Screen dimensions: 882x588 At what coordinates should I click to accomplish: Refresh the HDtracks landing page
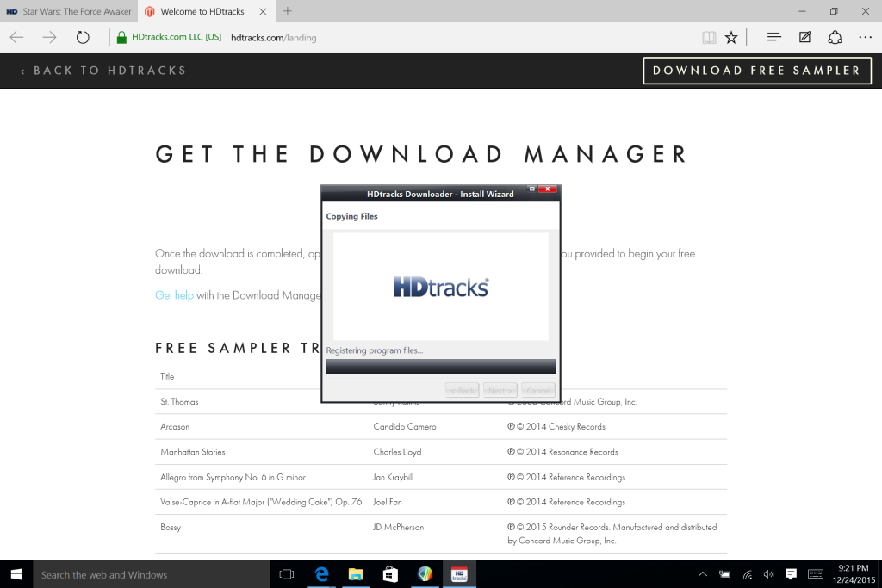pyautogui.click(x=83, y=38)
